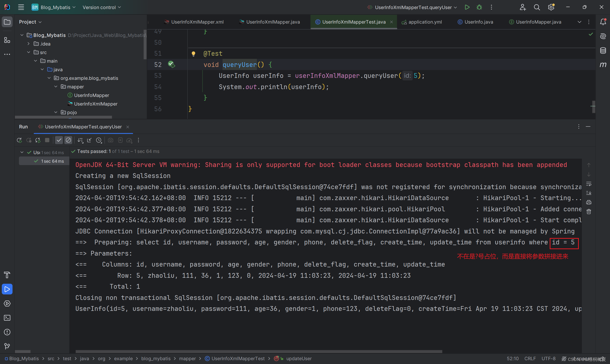Open Database tool window

(x=603, y=51)
